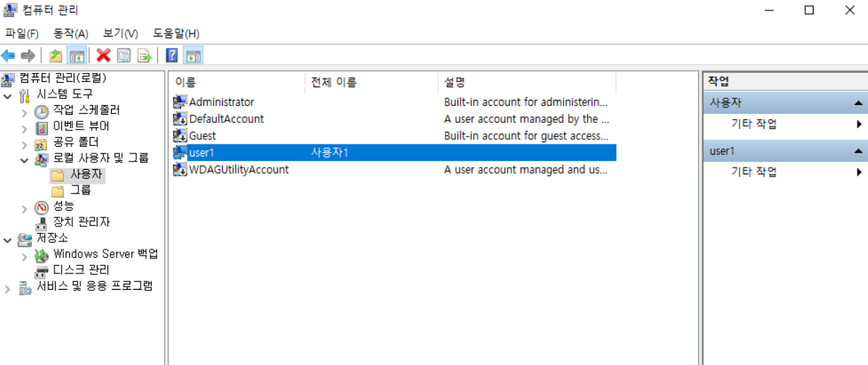Viewport: 868px width, 365px height.
Task: Expand the 서비스 및 응용 프로그램 node
Action: pyautogui.click(x=7, y=289)
